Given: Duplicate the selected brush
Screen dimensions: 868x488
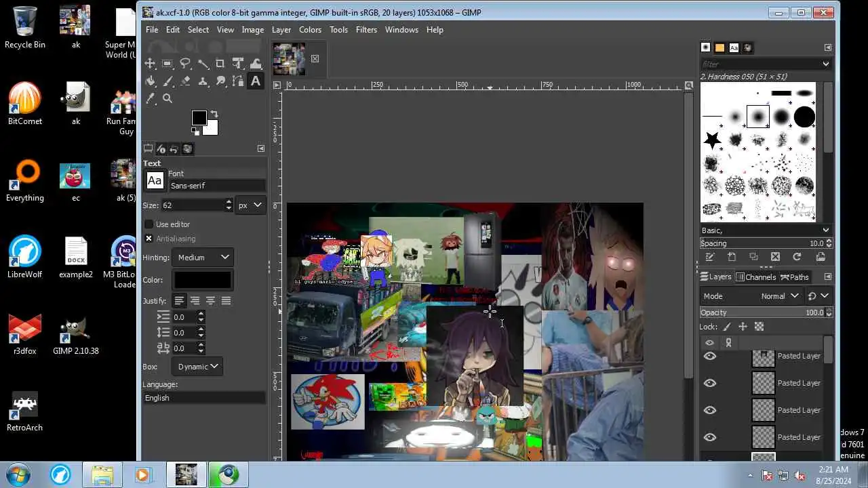Looking at the screenshot, I should click(753, 257).
